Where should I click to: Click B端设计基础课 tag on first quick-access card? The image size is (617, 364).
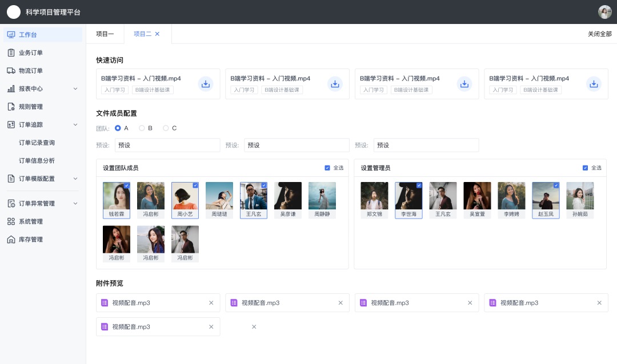(153, 90)
